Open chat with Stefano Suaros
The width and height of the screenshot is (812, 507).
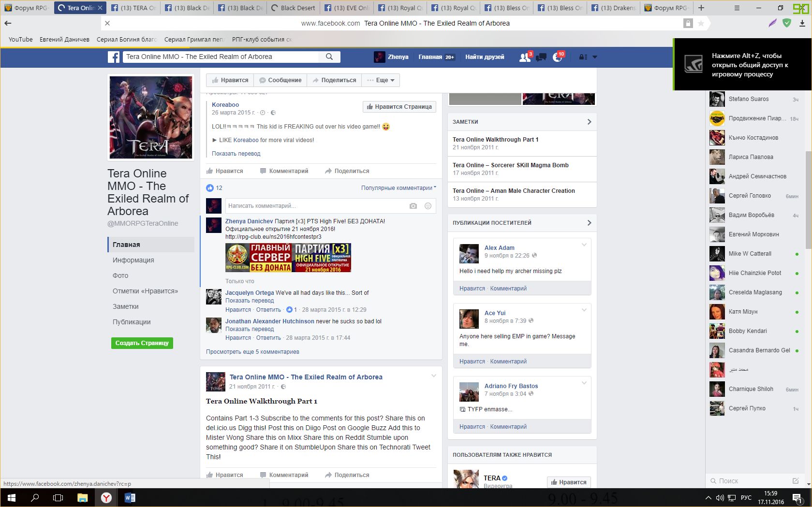tap(754, 99)
